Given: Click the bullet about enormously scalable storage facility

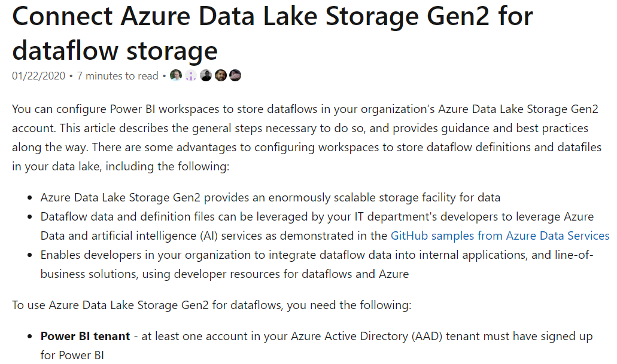Looking at the screenshot, I should click(x=270, y=197).
